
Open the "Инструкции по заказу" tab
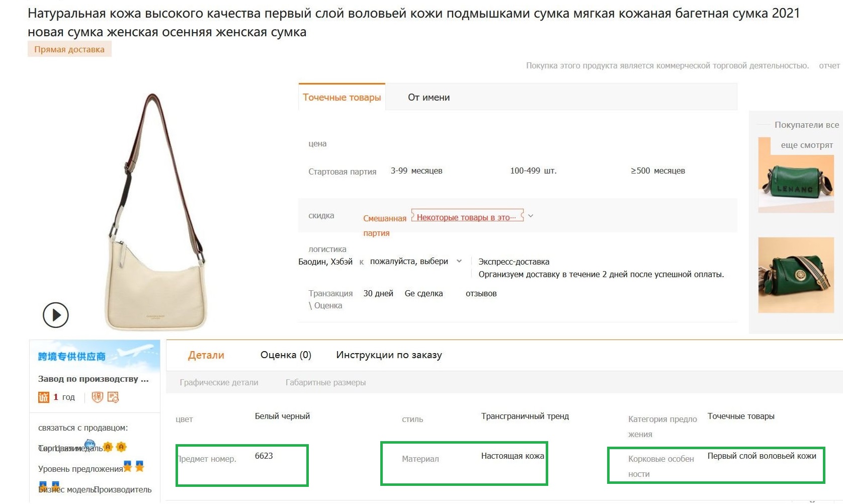point(389,355)
